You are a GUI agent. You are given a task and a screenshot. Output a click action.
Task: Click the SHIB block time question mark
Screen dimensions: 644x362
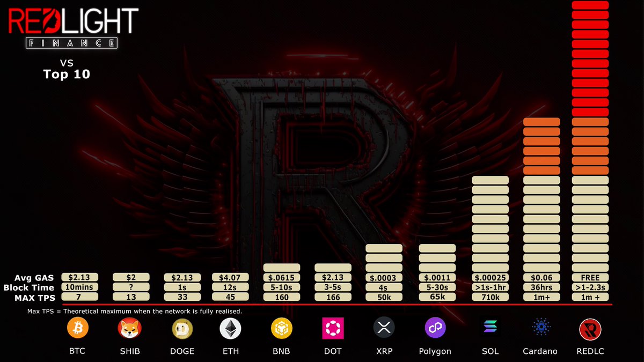click(x=130, y=287)
